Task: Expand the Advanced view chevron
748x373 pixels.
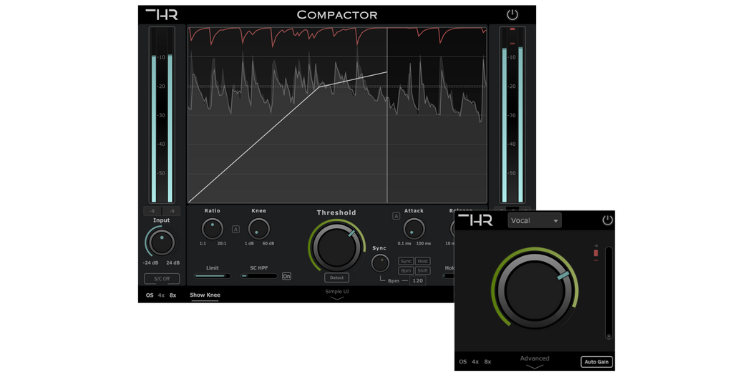Action: (535, 366)
